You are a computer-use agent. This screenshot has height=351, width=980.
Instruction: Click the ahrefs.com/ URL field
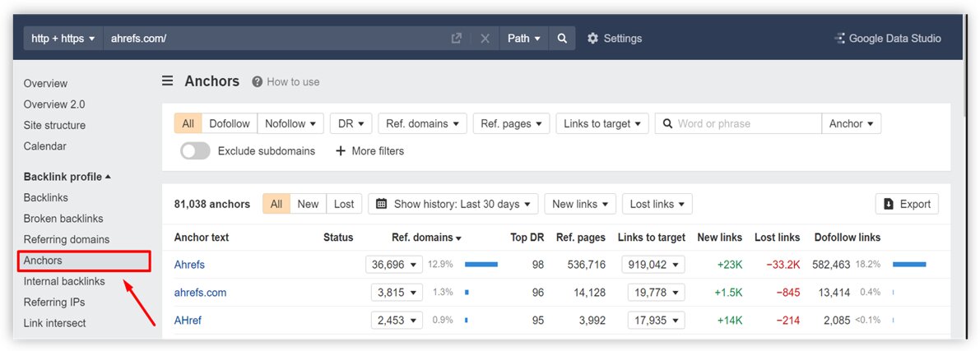tap(275, 38)
